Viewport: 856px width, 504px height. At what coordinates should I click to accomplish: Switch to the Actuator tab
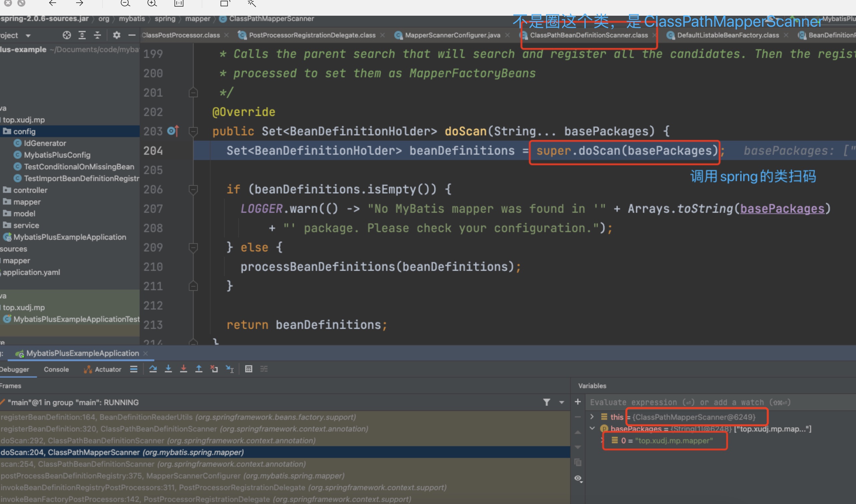[102, 369]
